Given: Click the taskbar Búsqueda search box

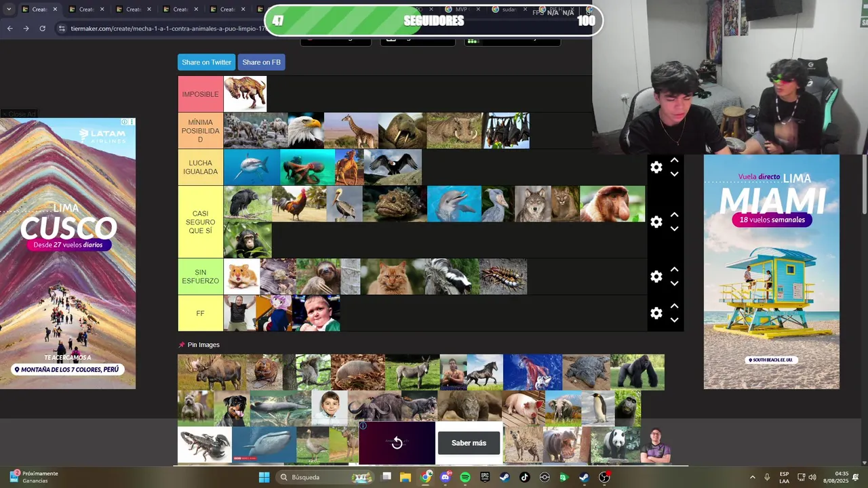Looking at the screenshot, I should coord(324,477).
